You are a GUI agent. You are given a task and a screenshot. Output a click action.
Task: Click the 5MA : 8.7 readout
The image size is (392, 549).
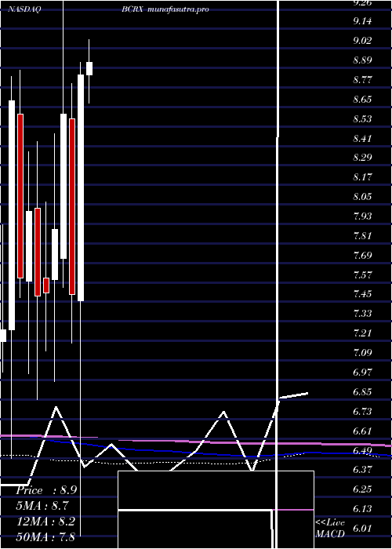[x=42, y=507]
